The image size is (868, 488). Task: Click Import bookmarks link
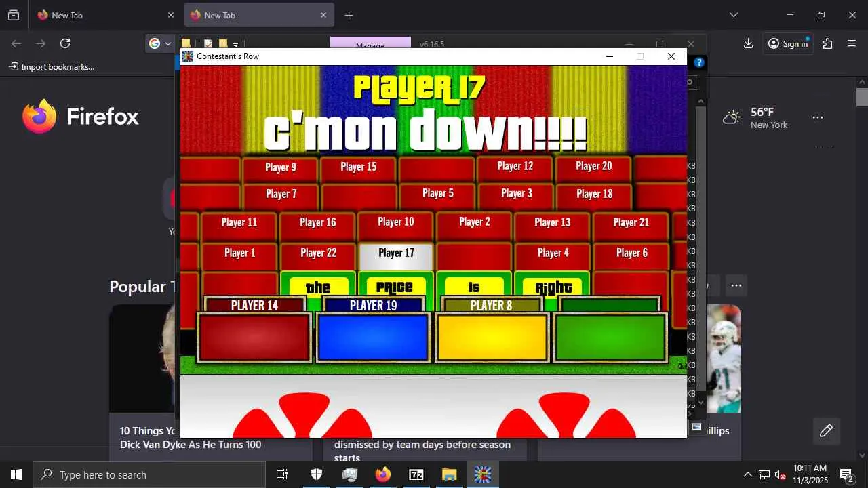click(x=52, y=66)
